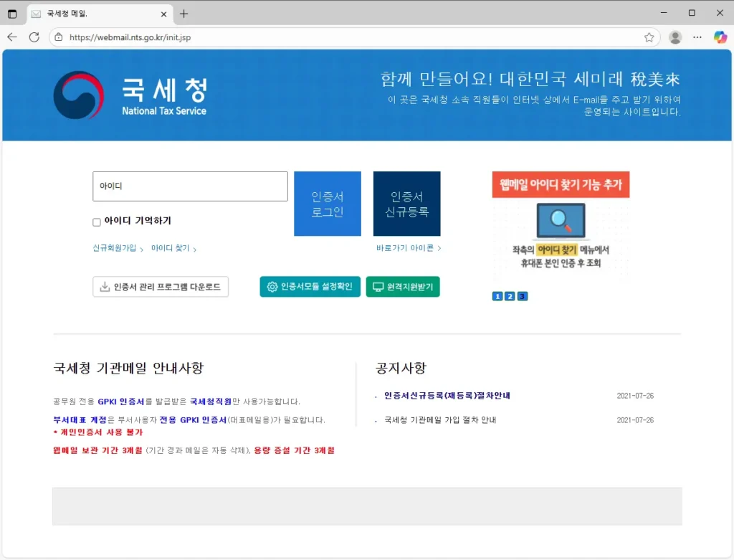Click the browser back arrow
This screenshot has width=734, height=560.
click(11, 37)
